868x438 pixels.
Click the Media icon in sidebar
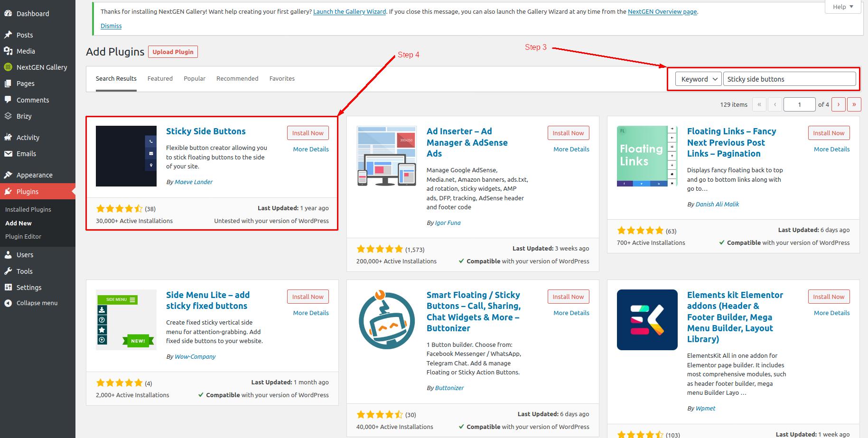[x=8, y=51]
